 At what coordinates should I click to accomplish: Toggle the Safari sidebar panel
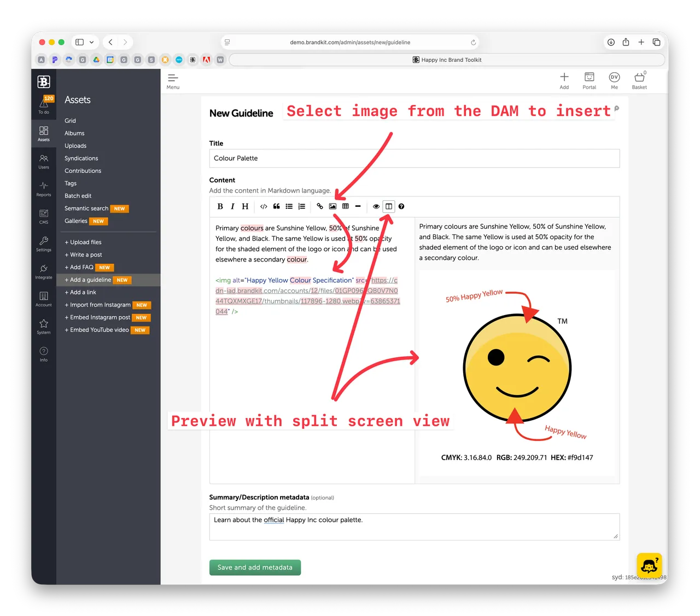pos(78,42)
